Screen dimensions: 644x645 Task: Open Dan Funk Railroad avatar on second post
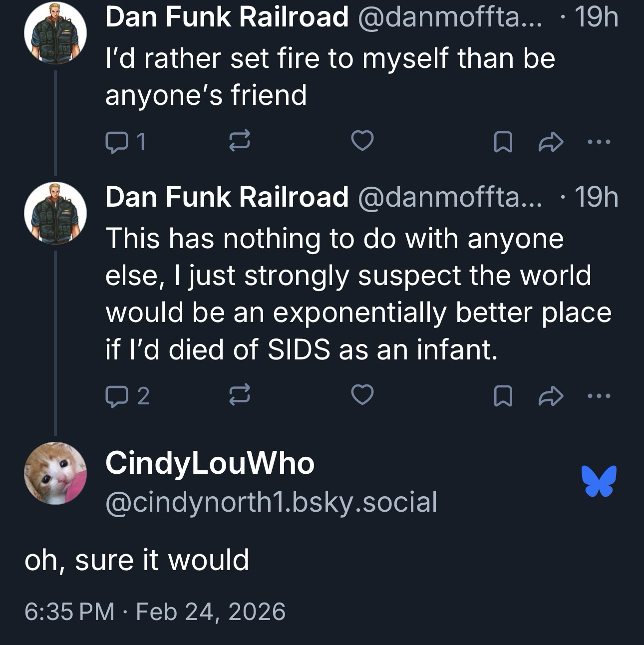coord(55,213)
